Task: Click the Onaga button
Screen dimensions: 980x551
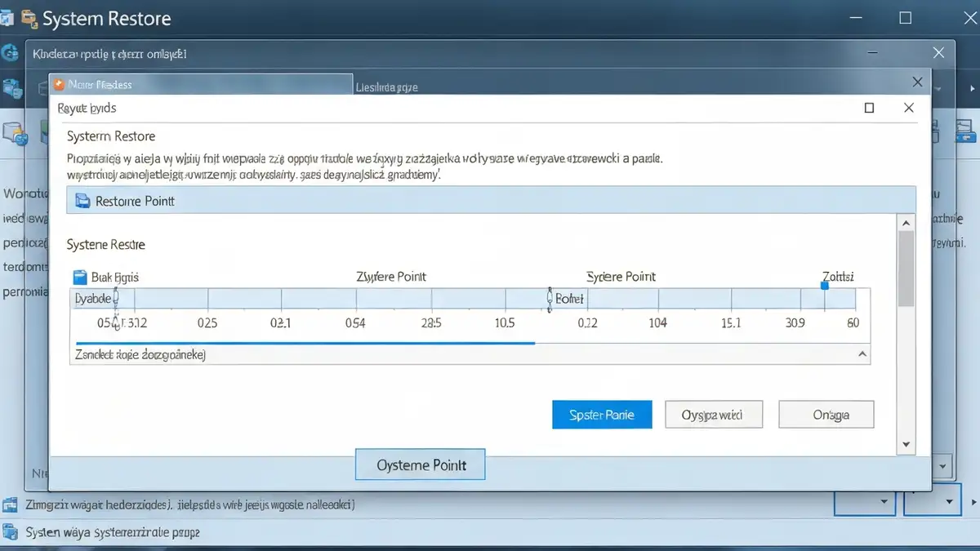Action: click(826, 415)
